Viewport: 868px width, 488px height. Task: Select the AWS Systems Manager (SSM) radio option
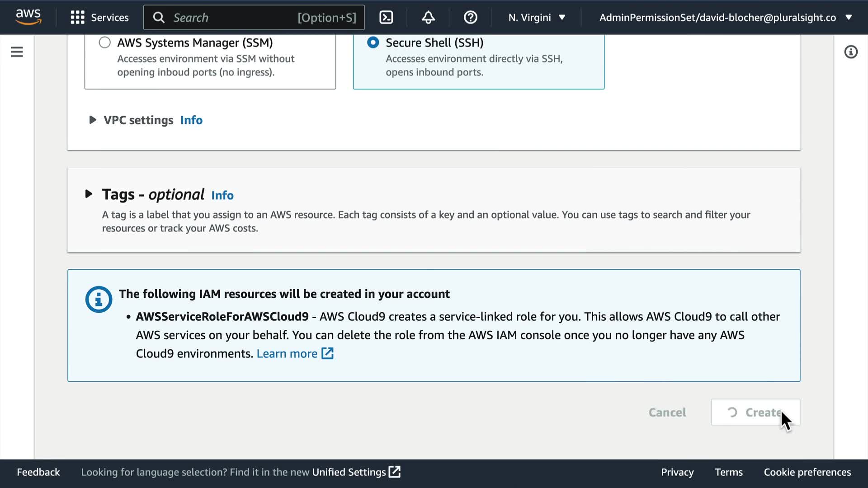click(105, 42)
